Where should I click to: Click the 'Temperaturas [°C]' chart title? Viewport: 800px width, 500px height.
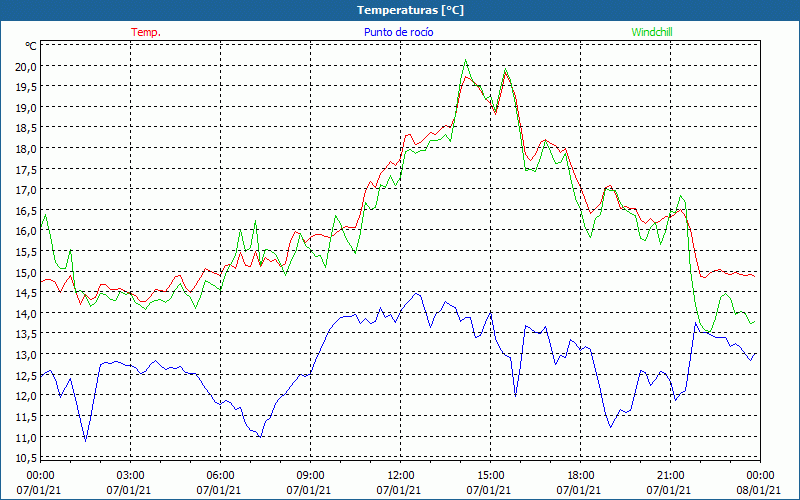tap(410, 10)
